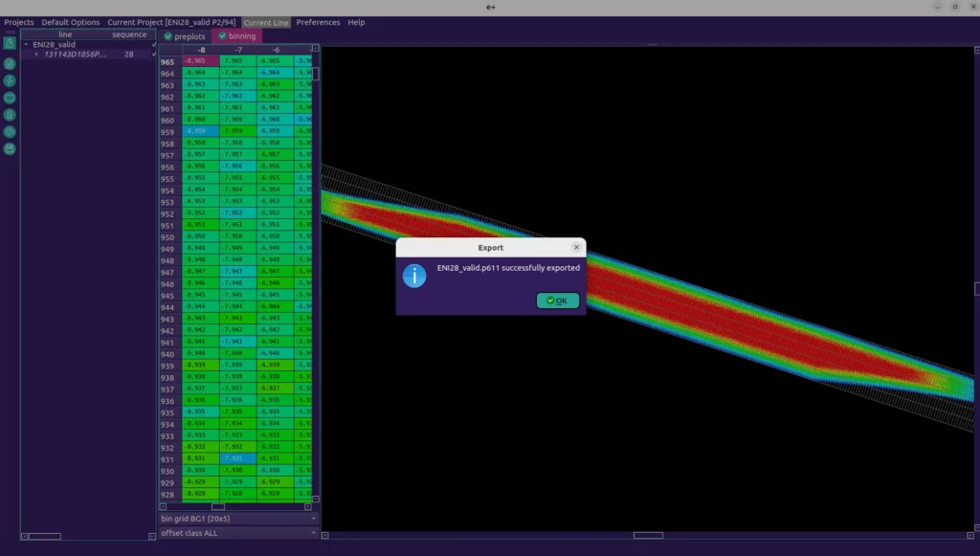The width and height of the screenshot is (980, 556).
Task: Select cell -7,947 in bin table
Action: tap(238, 272)
